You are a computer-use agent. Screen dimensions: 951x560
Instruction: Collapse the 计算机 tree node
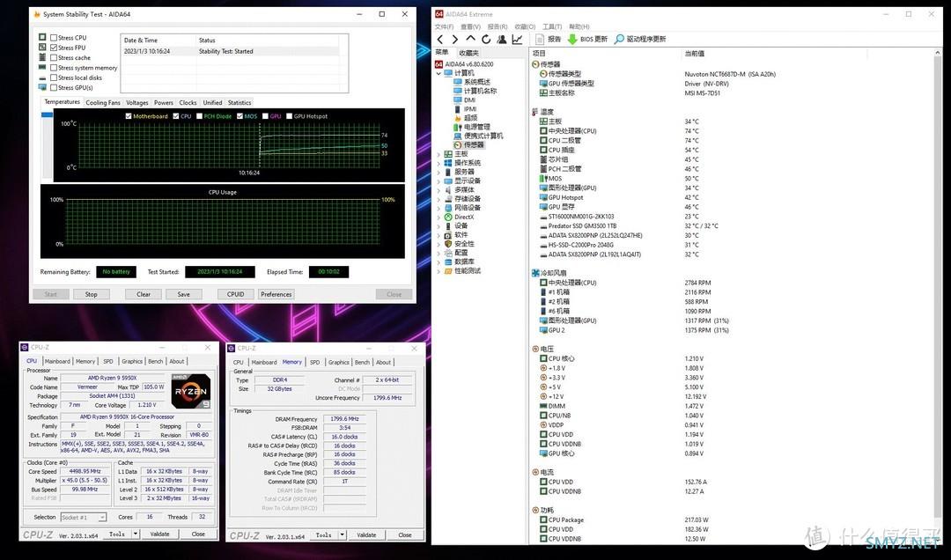pyautogui.click(x=439, y=73)
